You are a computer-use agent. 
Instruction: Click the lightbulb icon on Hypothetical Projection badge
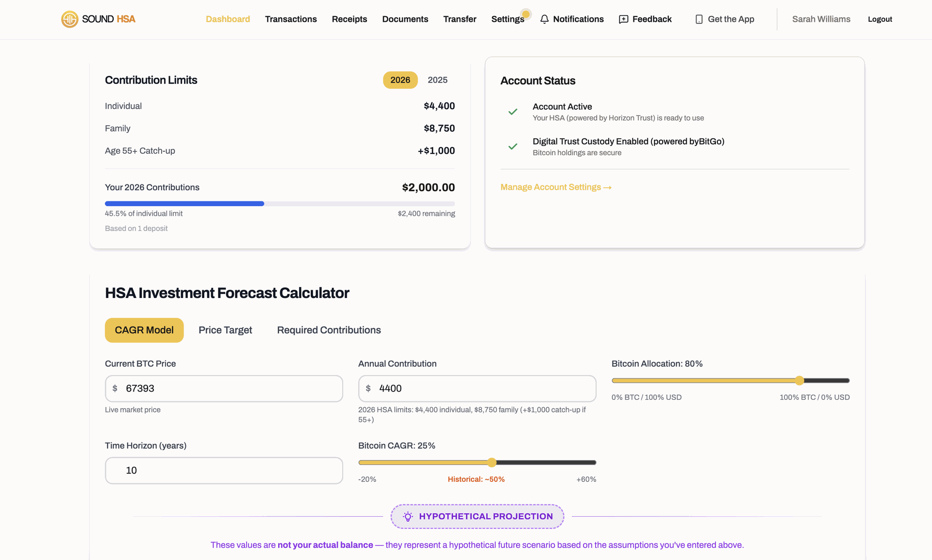click(408, 516)
